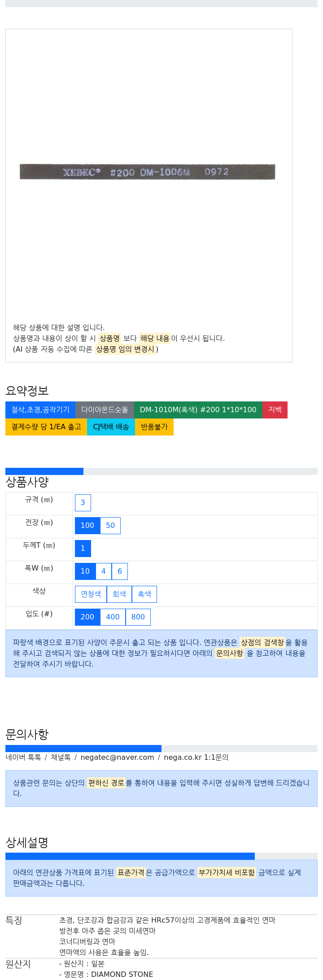The height and width of the screenshot is (980, 323).
Task: Click the 반품불가 yellow badge
Action: click(x=154, y=427)
